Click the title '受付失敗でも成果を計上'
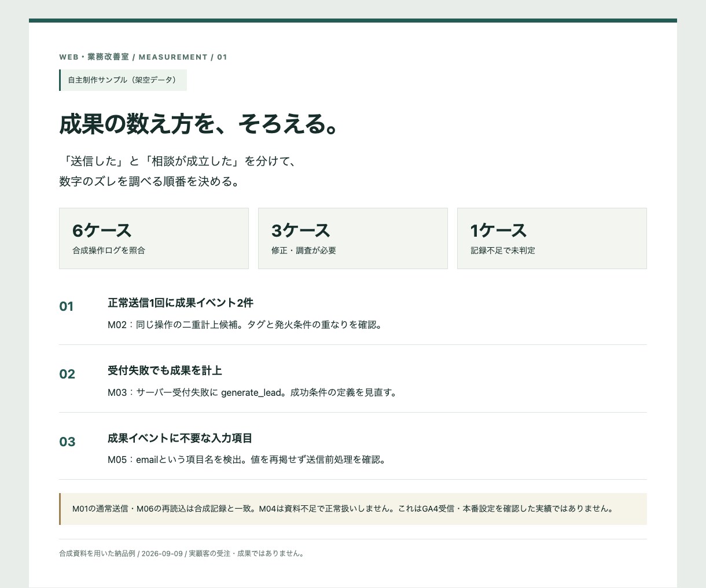 click(x=165, y=370)
